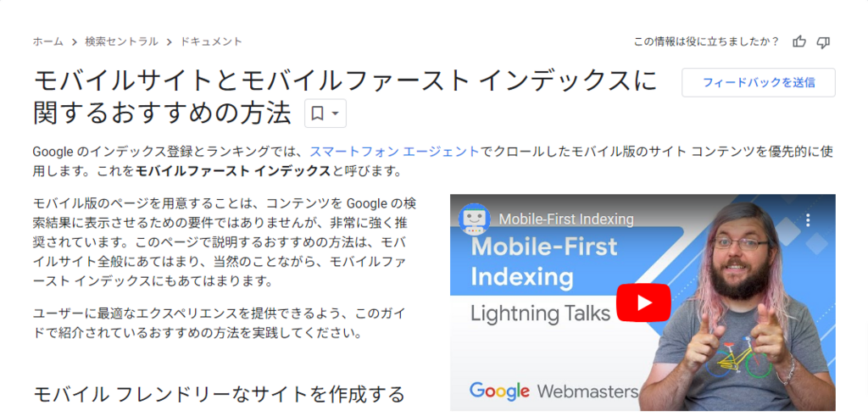Expand the bookmark dropdown arrow
This screenshot has height=416, width=868.
coord(336,114)
